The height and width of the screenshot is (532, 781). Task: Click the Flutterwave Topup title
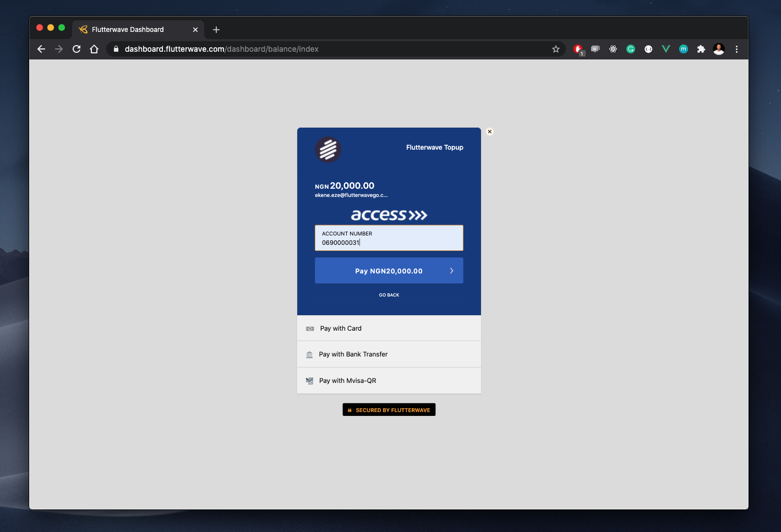[435, 147]
